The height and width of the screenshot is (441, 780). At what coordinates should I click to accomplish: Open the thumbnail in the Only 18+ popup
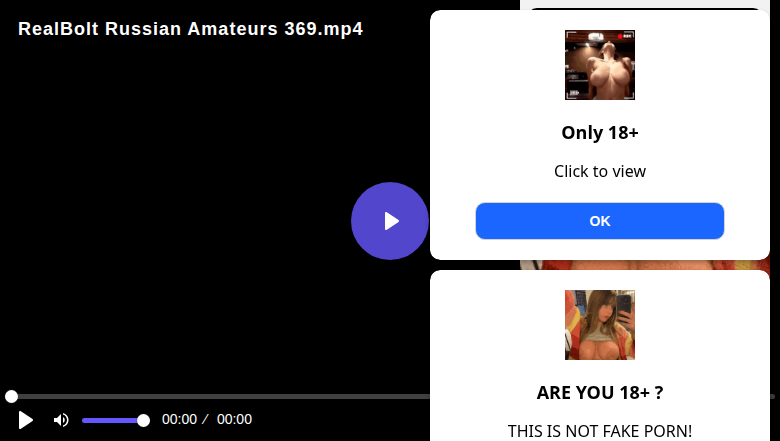click(600, 65)
